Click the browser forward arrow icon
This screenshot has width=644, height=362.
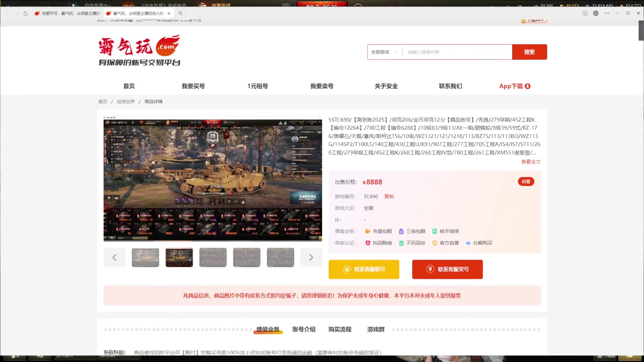[17, 13]
